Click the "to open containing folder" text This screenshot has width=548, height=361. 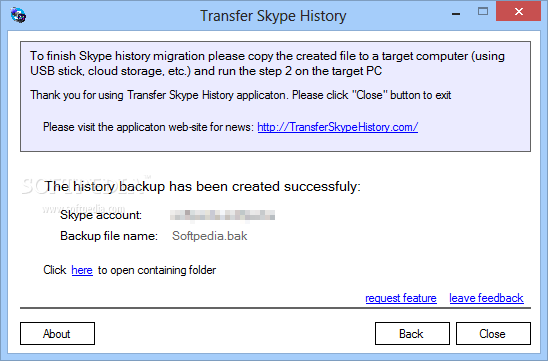[x=157, y=270]
